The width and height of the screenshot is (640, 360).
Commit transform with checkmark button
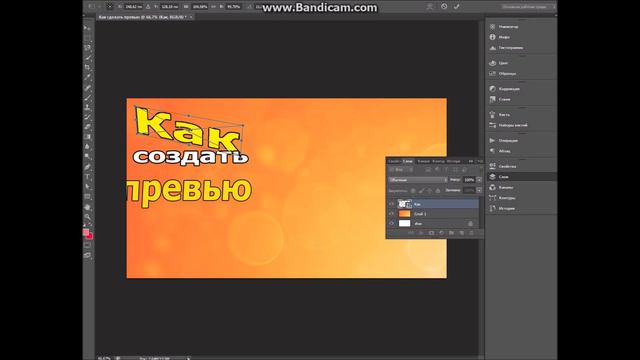click(x=456, y=7)
